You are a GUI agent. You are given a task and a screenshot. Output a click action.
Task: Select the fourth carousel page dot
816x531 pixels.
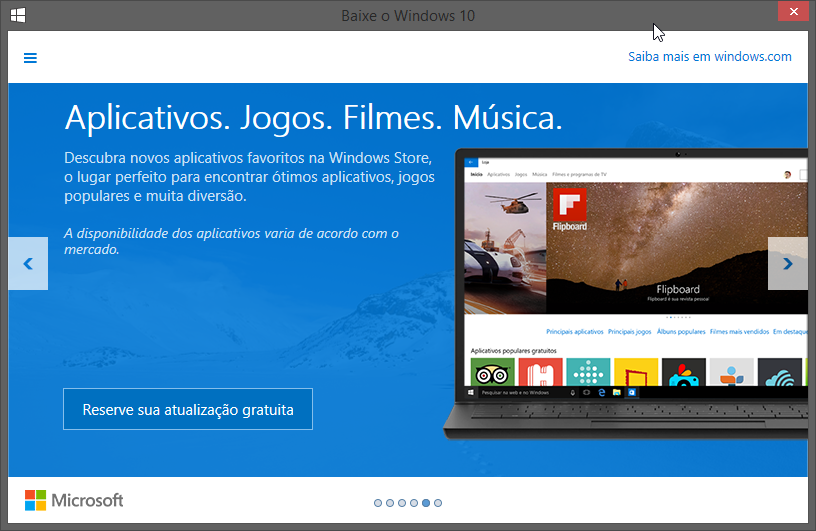414,503
